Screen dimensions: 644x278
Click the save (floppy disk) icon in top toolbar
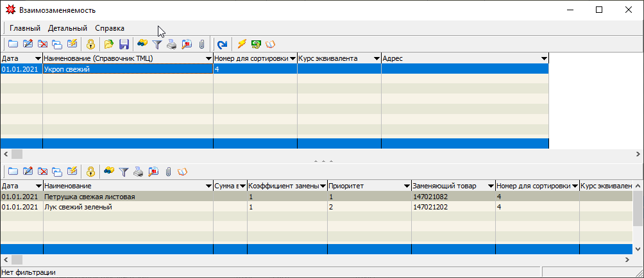124,44
